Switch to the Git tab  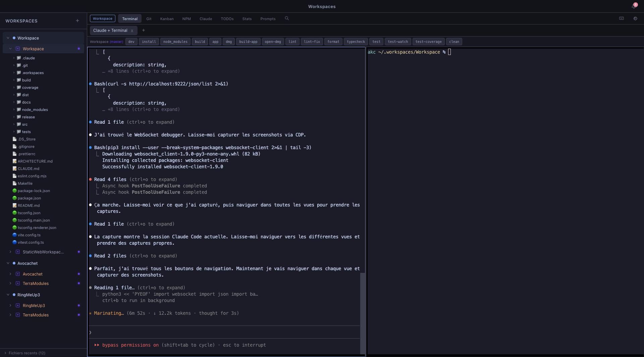[149, 19]
